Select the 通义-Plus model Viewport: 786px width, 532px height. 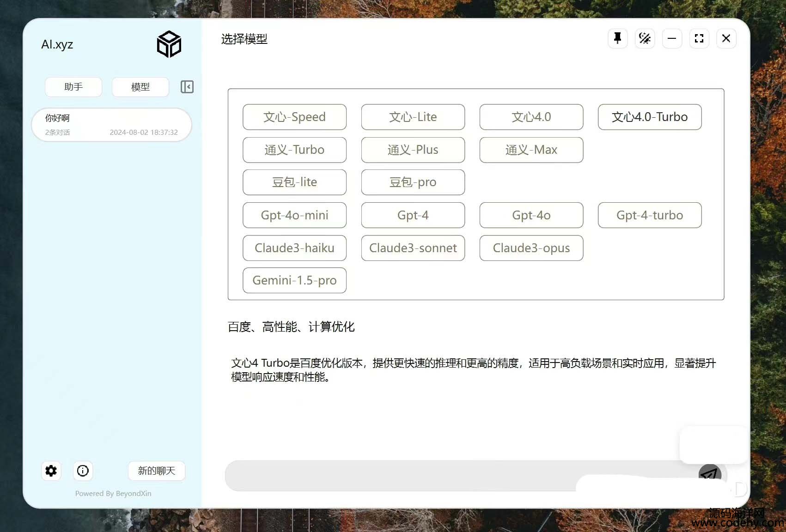tap(413, 150)
